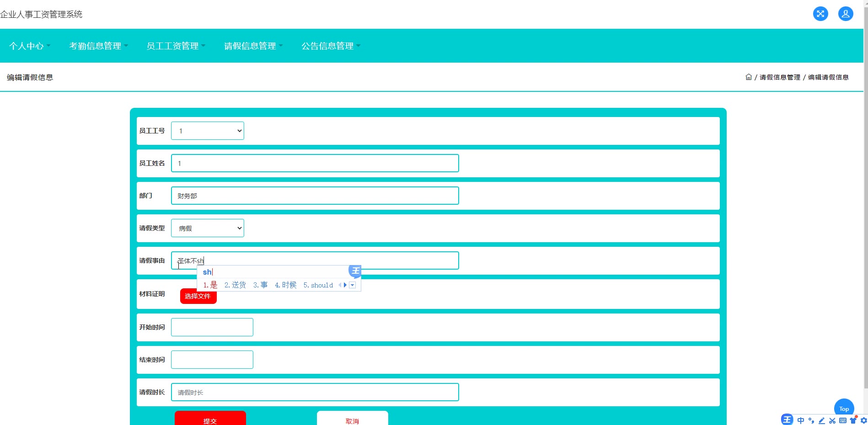The image size is (868, 425).
Task: Open the IME skin shirt icon
Action: 853,420
